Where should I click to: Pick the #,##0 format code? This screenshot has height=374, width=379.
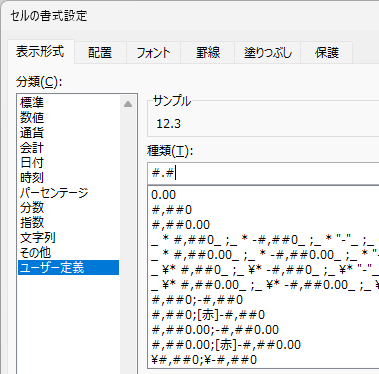pos(264,210)
